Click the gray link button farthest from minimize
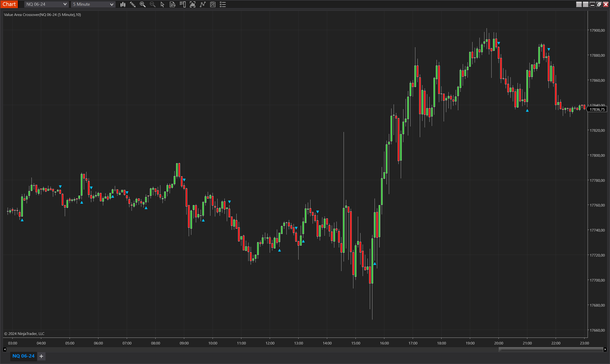Viewport: 610px width, 364px height. click(579, 5)
